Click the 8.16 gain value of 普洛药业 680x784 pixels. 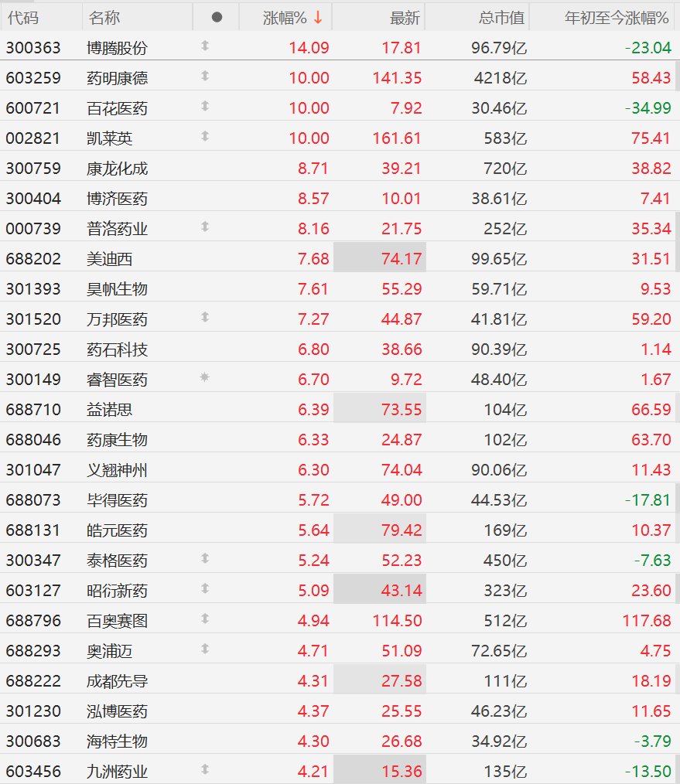pos(313,229)
